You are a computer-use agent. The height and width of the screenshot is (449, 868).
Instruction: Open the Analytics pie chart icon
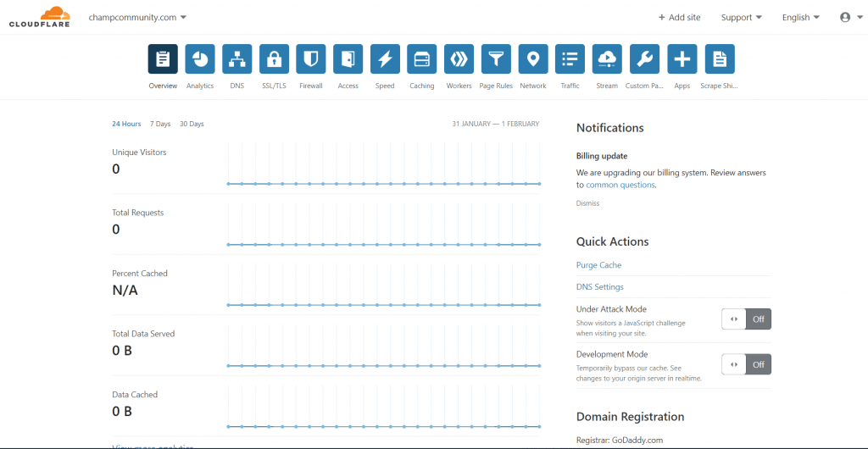pos(200,59)
